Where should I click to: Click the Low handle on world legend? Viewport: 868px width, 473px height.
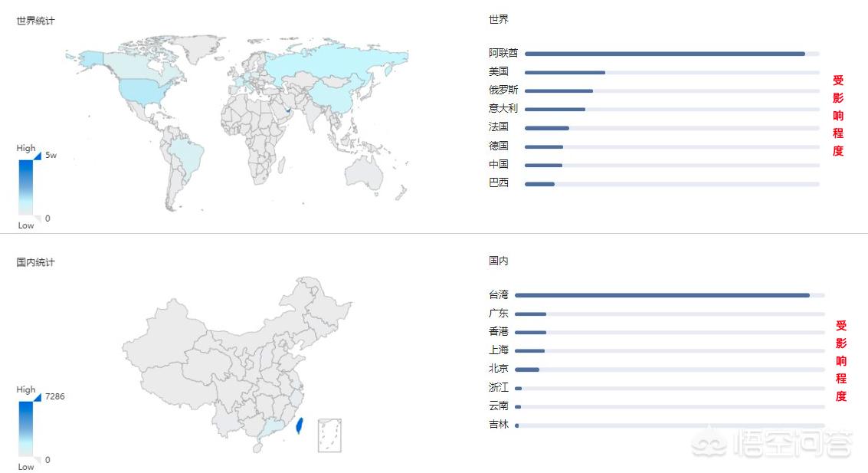(x=38, y=218)
